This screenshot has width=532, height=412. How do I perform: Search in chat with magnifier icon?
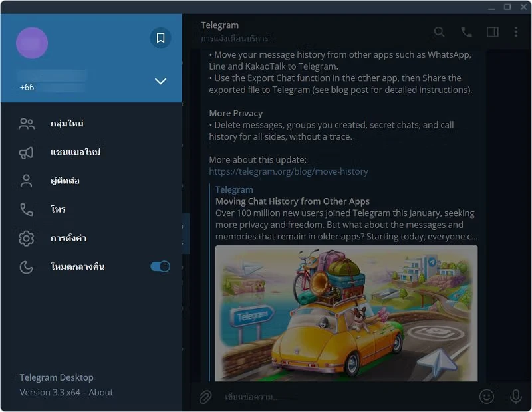439,31
